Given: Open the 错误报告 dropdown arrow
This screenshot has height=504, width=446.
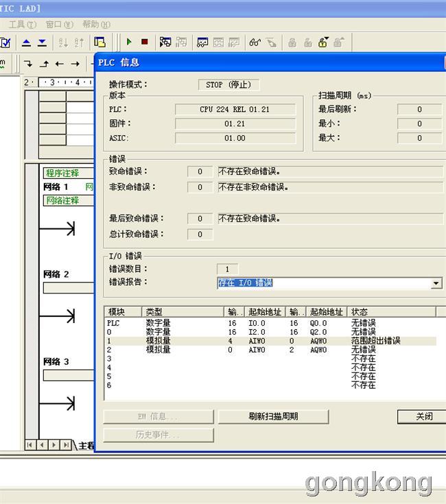Looking at the screenshot, I should point(436,283).
